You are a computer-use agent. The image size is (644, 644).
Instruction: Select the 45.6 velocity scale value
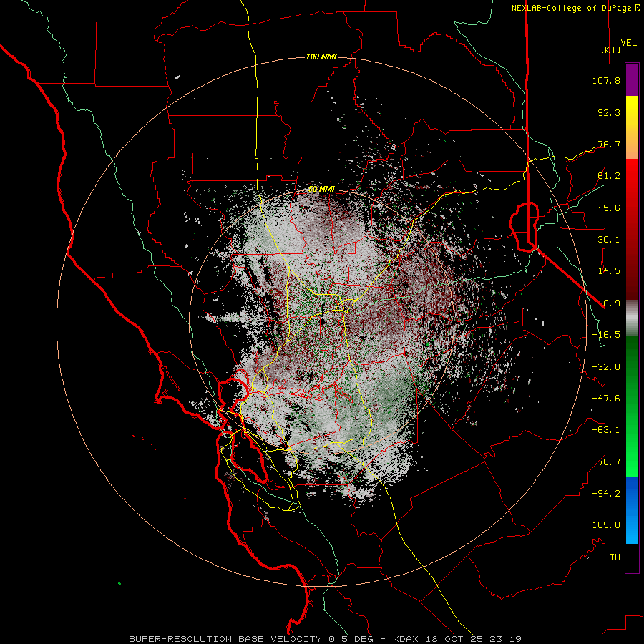(609, 208)
